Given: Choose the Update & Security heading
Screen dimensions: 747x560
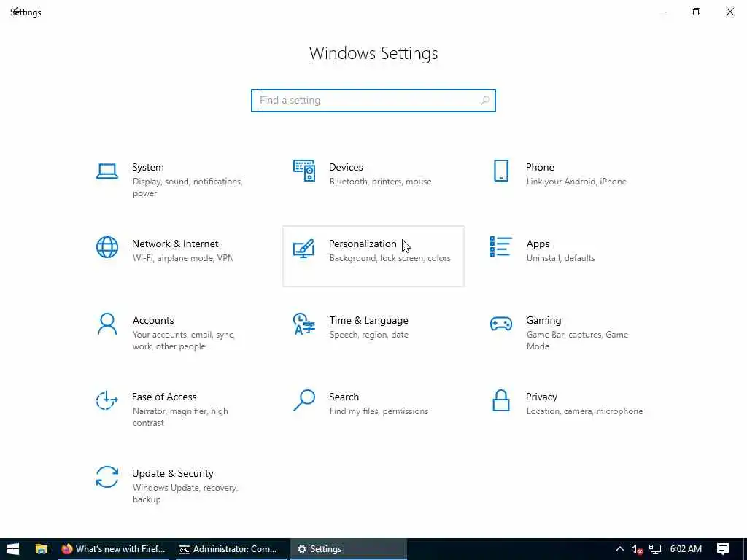Looking at the screenshot, I should coord(172,473).
